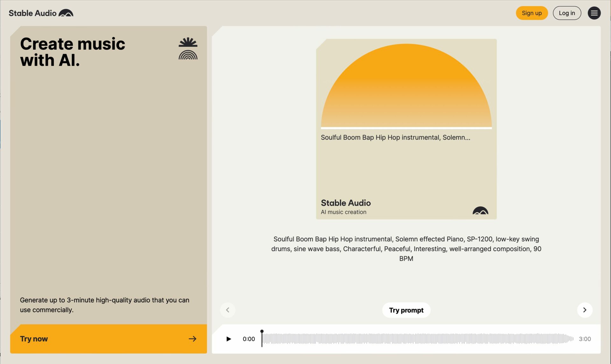Click the orange sun album artwork
The image size is (611, 364).
[406, 86]
